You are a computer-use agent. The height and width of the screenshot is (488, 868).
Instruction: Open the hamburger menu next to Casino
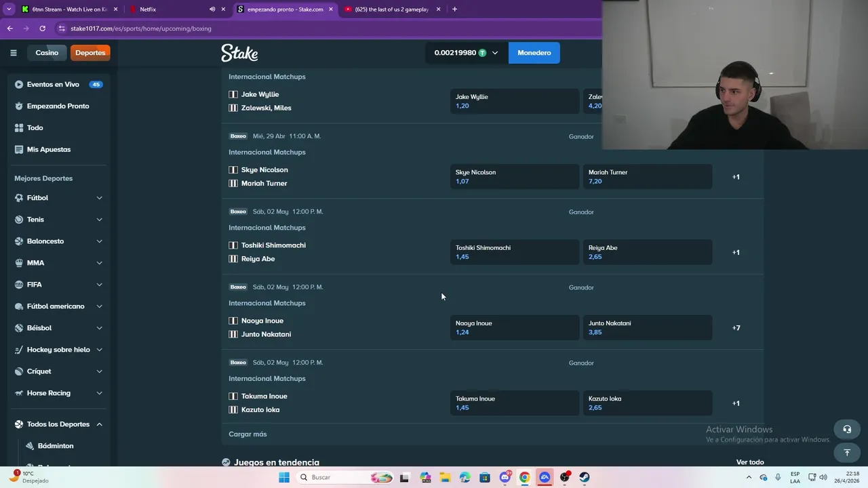13,53
